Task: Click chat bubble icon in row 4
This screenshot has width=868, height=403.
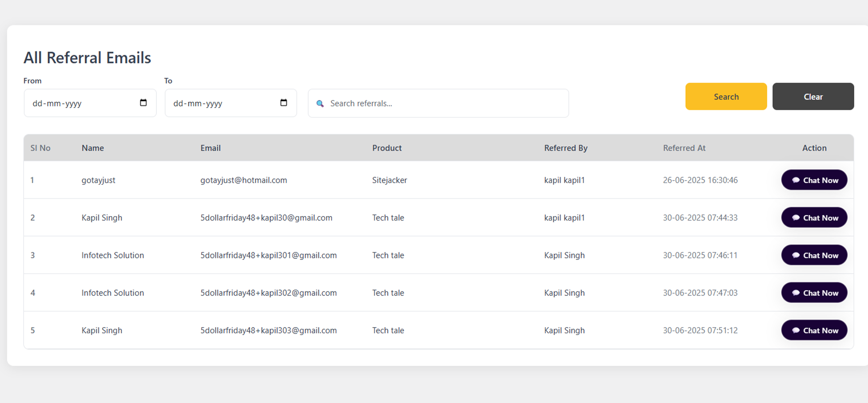Action: click(x=796, y=293)
